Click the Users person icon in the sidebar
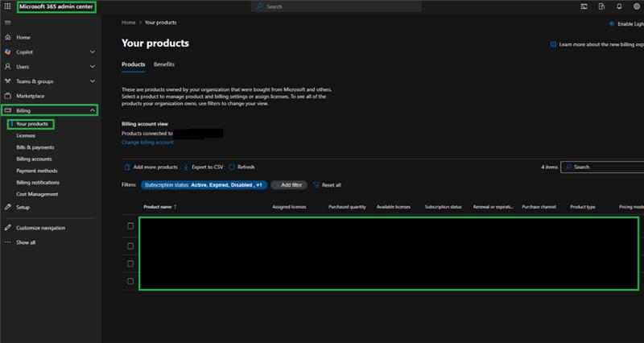Image resolution: width=644 pixels, height=343 pixels. tap(7, 67)
